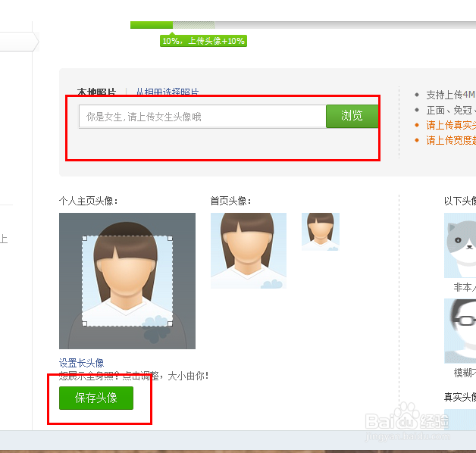This screenshot has width=476, height=453.
Task: Click the 支持上传4M tip text
Action: 451,95
